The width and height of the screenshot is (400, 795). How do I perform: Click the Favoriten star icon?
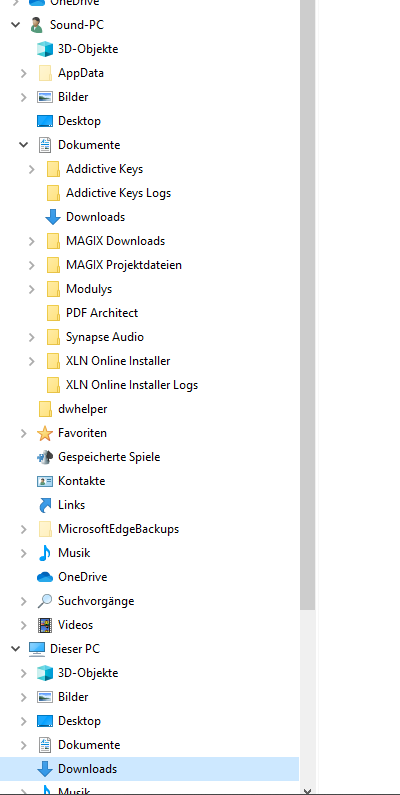click(45, 433)
